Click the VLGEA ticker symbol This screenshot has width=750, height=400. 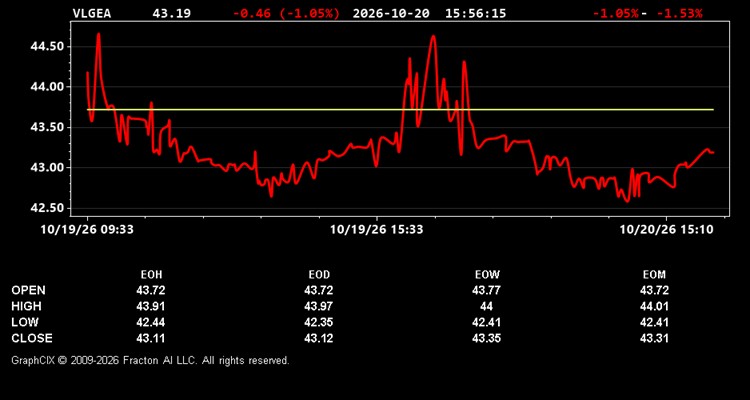click(92, 13)
